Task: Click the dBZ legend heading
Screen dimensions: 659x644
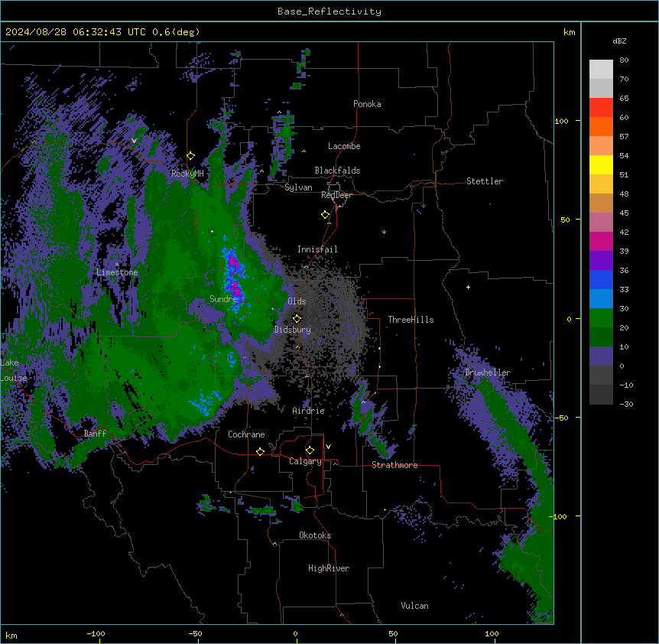Action: click(619, 41)
